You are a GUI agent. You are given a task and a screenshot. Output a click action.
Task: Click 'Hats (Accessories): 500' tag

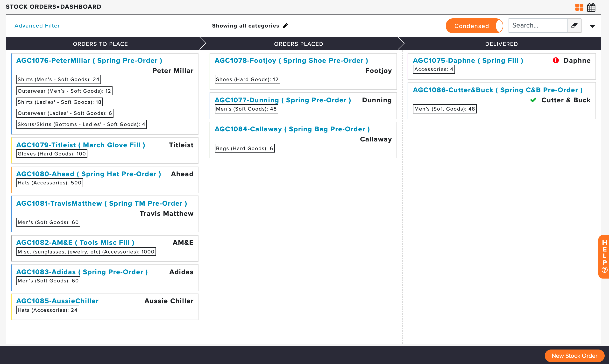pos(50,183)
